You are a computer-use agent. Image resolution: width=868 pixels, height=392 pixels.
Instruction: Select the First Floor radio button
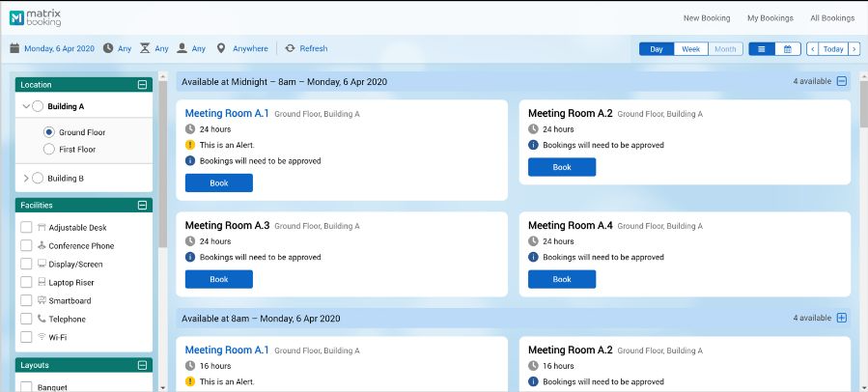pos(49,150)
